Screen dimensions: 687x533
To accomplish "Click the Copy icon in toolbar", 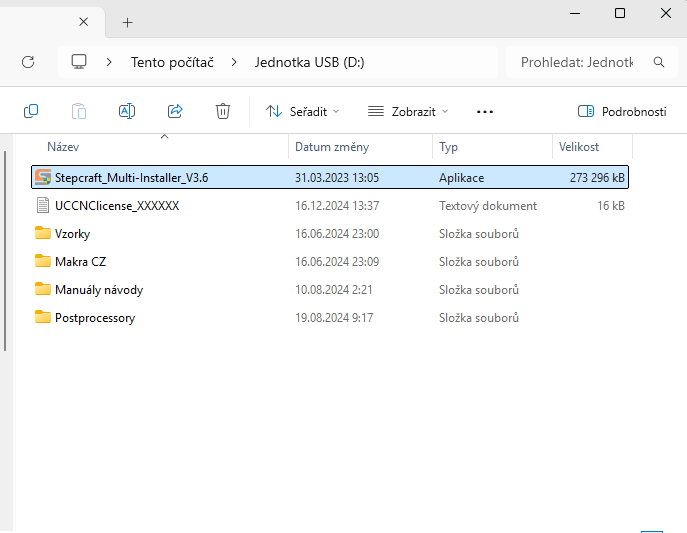I will (x=31, y=111).
